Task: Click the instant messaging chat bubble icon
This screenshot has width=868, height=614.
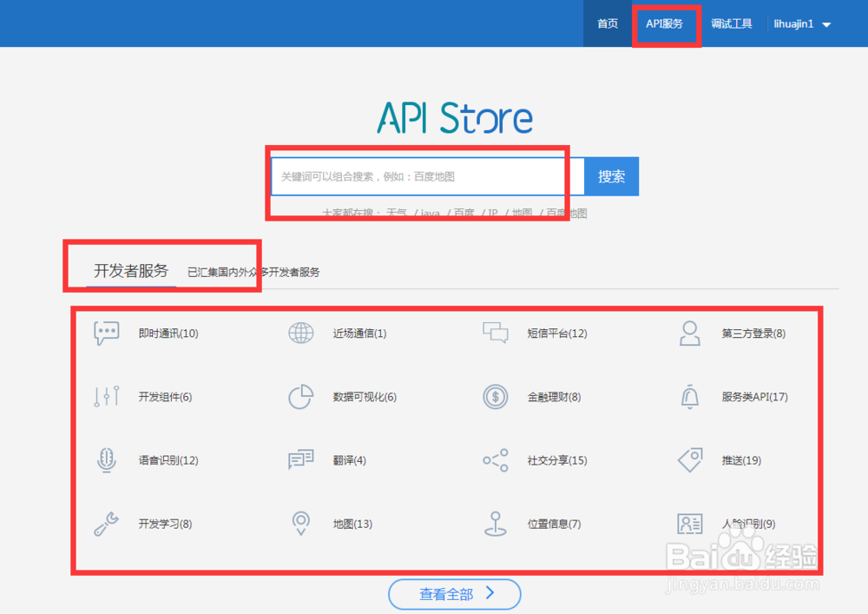Action: coord(106,333)
